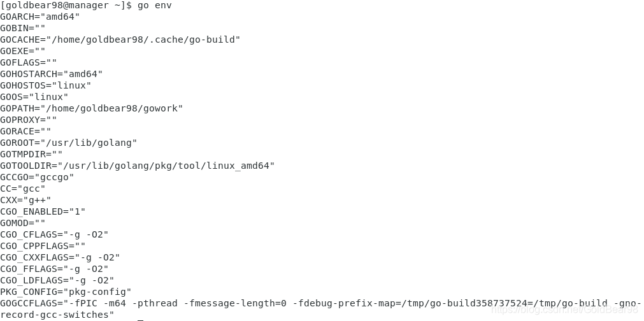Click the CGO_LDFLAGS line

tap(57, 281)
